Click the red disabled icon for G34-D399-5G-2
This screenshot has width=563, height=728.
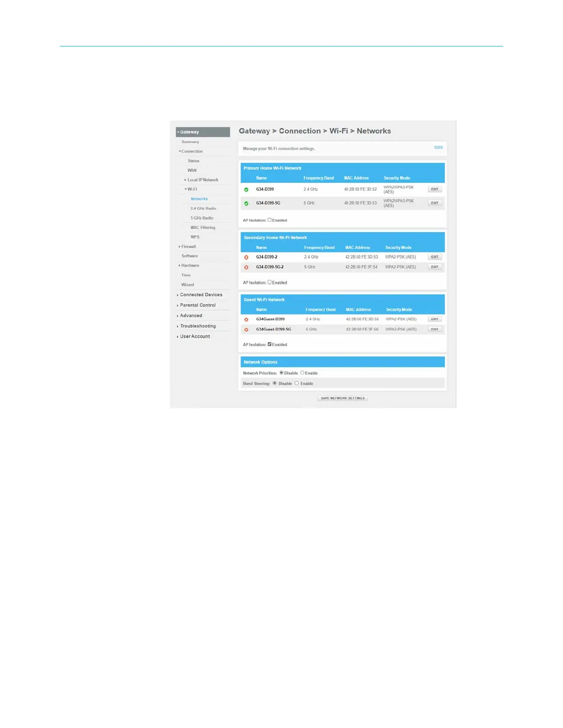246,267
